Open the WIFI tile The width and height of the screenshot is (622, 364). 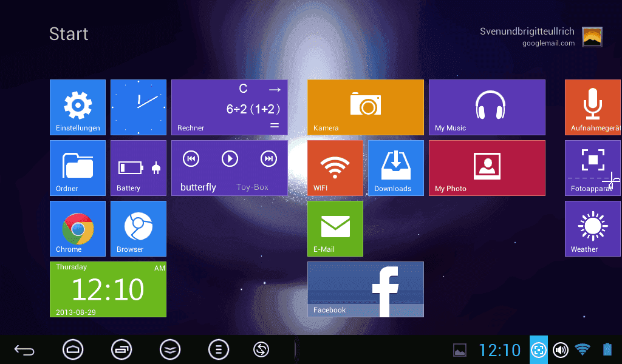[335, 168]
